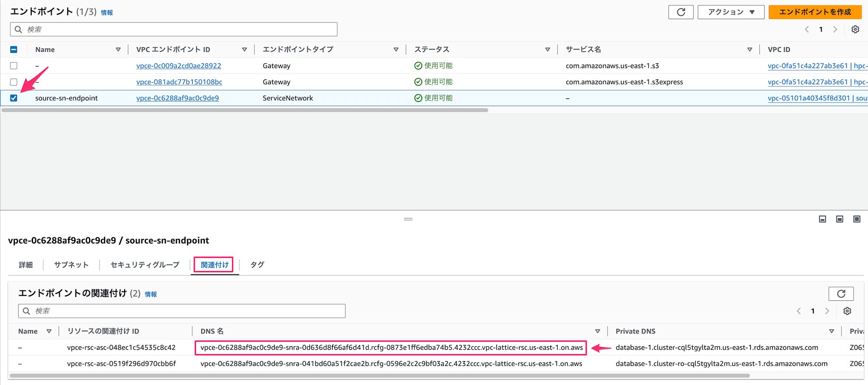
Task: Click the エンドポイントを作成 button
Action: (x=815, y=12)
